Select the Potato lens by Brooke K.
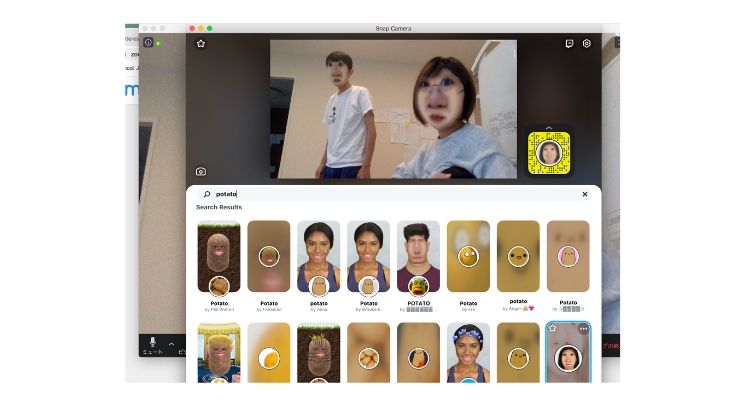 pos(368,256)
